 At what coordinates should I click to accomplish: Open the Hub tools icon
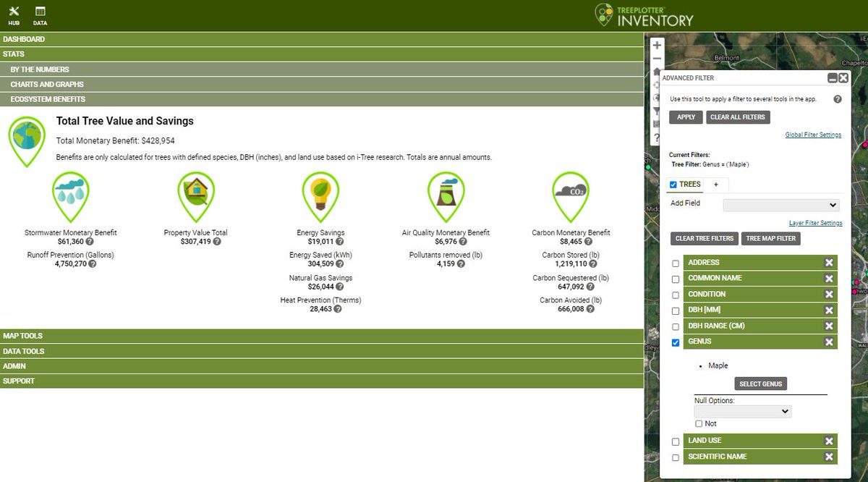tap(14, 12)
